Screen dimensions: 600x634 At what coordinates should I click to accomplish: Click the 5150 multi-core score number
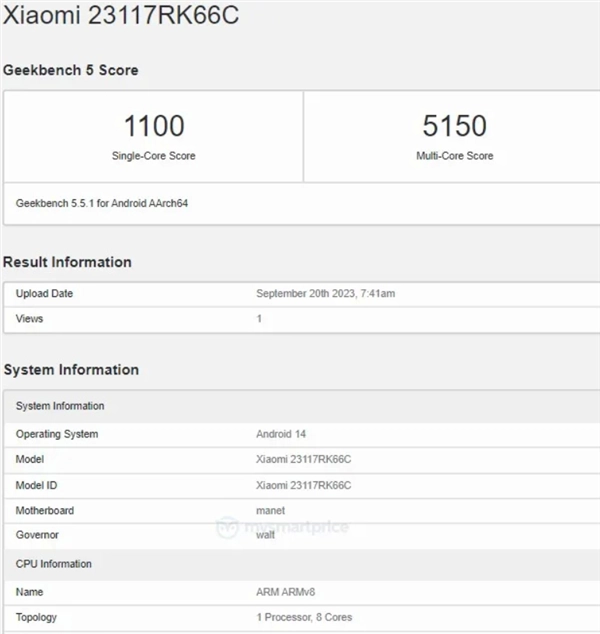coord(454,126)
